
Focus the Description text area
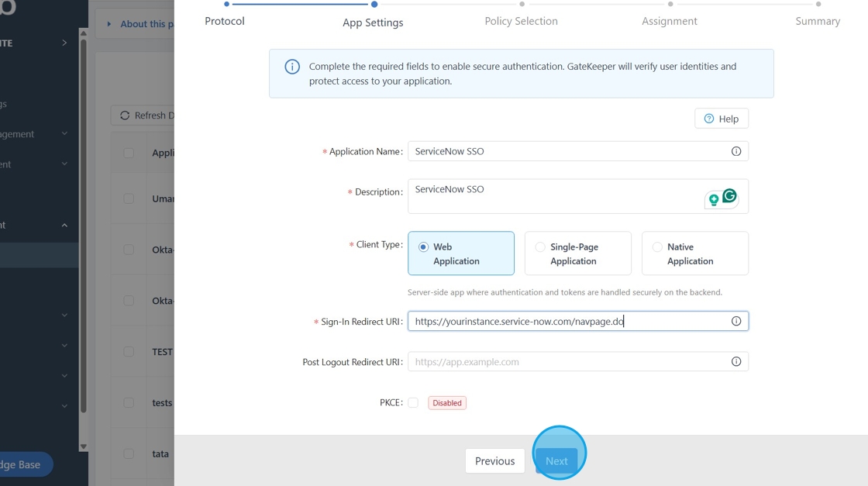pyautogui.click(x=578, y=196)
